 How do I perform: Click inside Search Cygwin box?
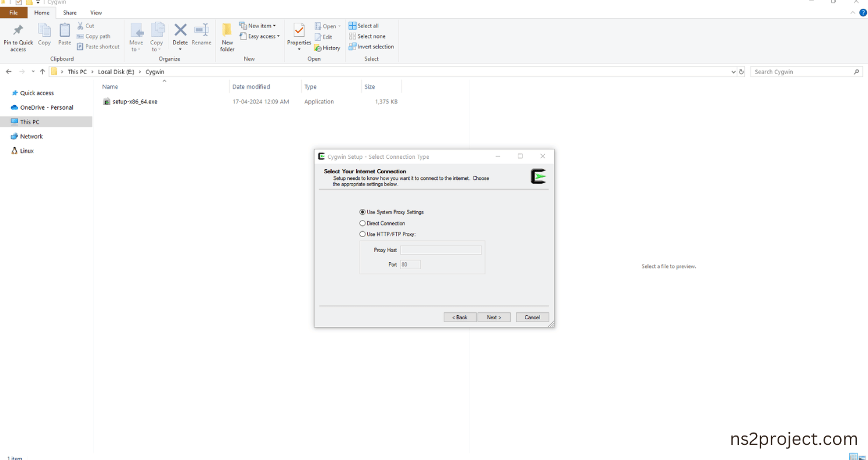[x=806, y=72]
